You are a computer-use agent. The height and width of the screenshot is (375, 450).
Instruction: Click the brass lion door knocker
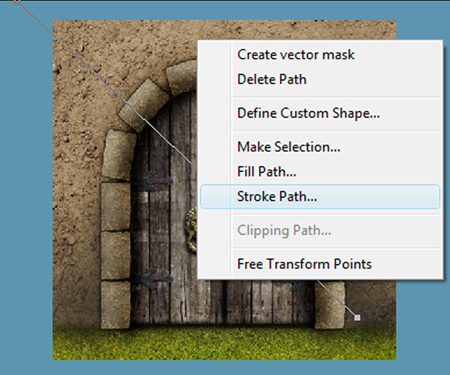tap(191, 229)
